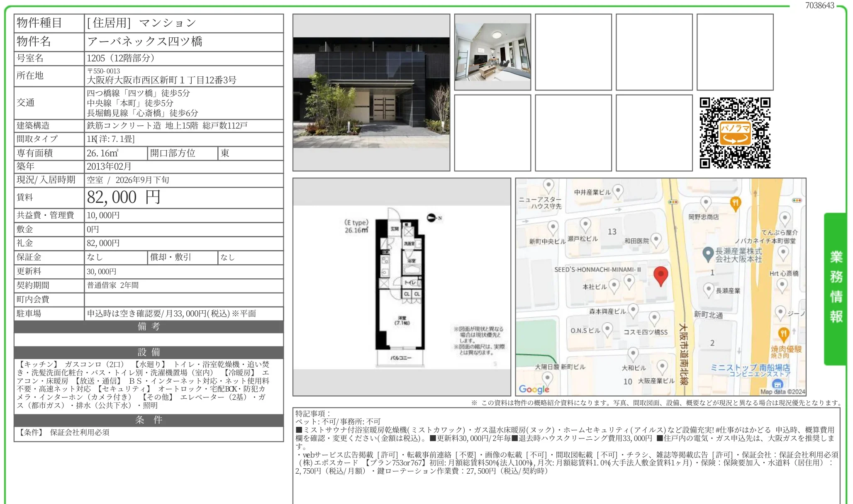The height and width of the screenshot is (504, 853).
Task: Click the postal code 〒550-0013
Action: 104,71
